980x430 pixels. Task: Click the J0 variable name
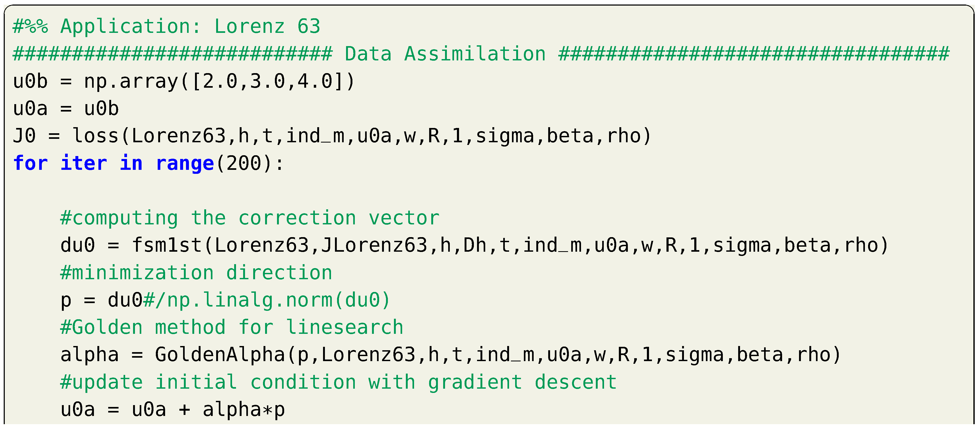(x=24, y=136)
